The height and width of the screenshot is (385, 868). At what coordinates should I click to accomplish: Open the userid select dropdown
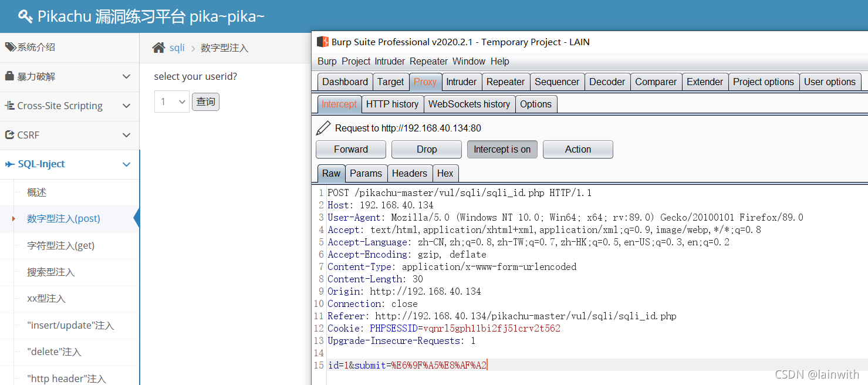tap(172, 102)
